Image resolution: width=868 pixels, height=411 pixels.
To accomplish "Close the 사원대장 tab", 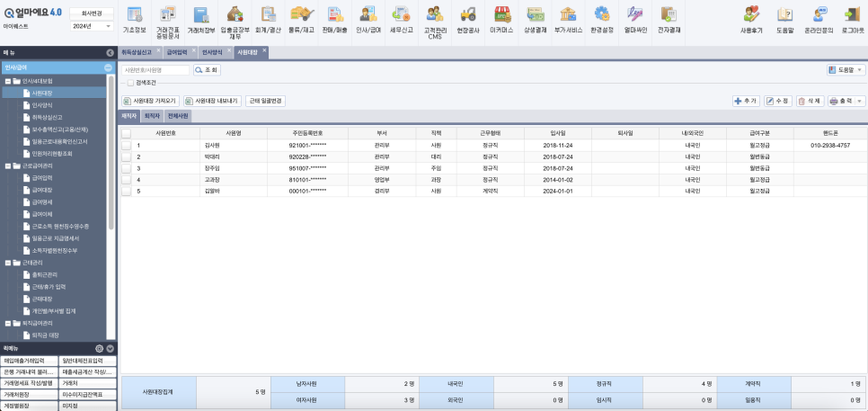I will (x=264, y=50).
